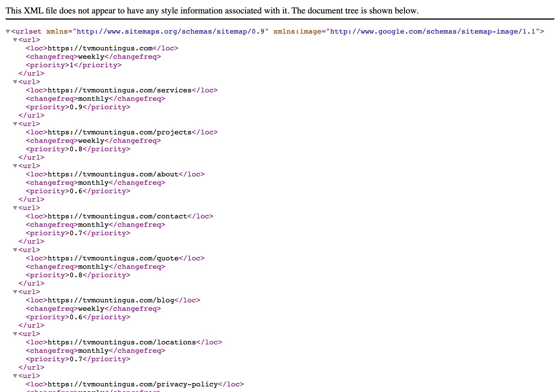Click the loc text https://tvmountingus.com/blog
The width and height of the screenshot is (560, 392).
(111, 300)
